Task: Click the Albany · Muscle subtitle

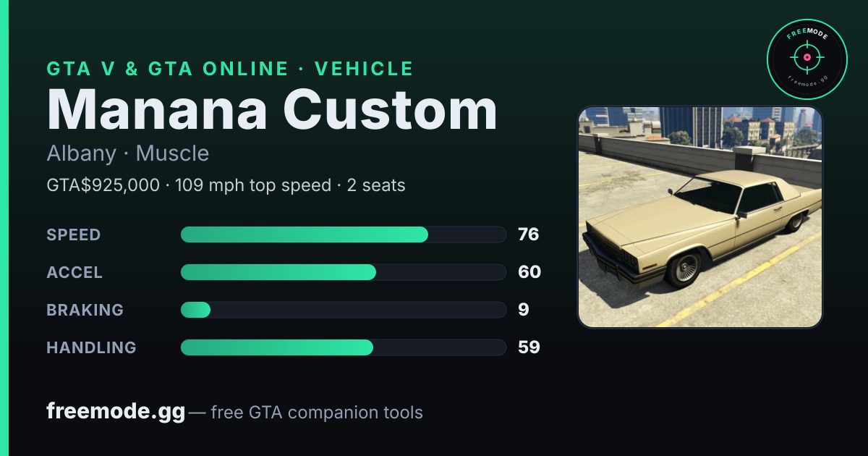Action: [x=128, y=153]
